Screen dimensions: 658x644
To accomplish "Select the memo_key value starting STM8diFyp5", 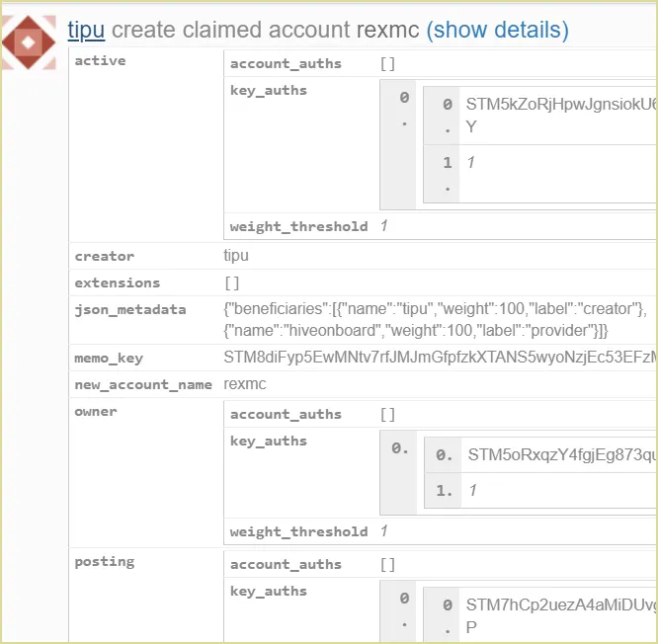I will (x=441, y=357).
